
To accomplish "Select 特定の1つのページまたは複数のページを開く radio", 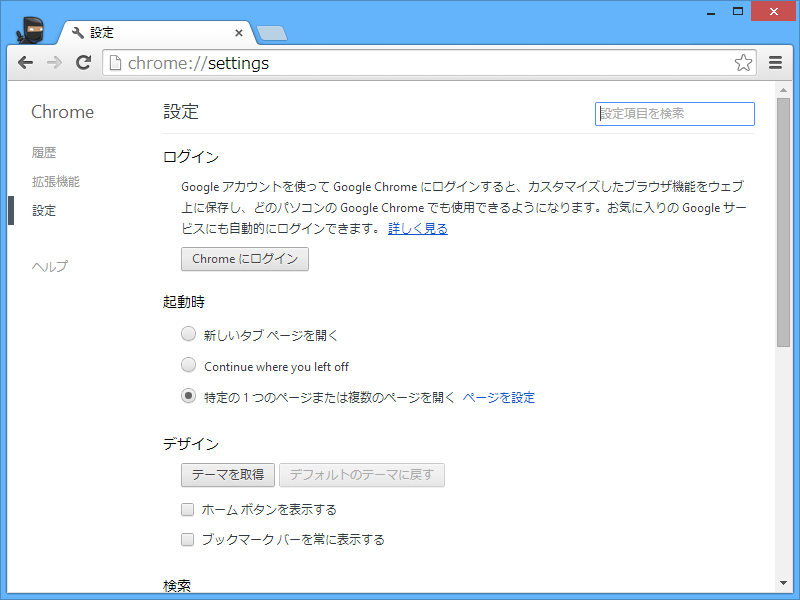I will tap(188, 396).
